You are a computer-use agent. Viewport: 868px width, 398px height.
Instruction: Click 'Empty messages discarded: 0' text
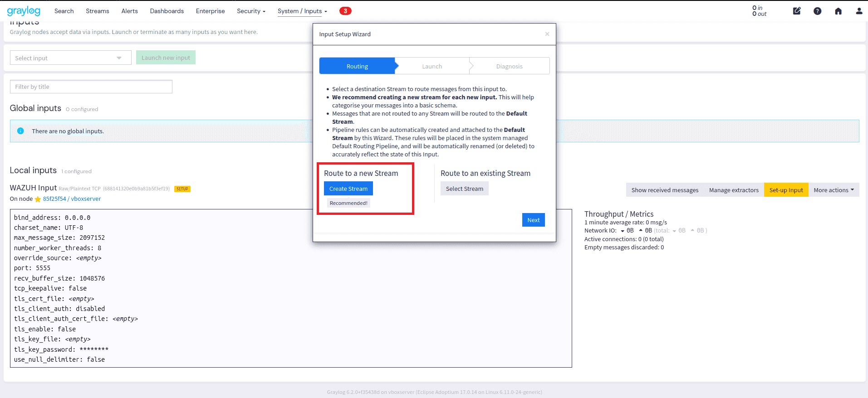pos(624,248)
